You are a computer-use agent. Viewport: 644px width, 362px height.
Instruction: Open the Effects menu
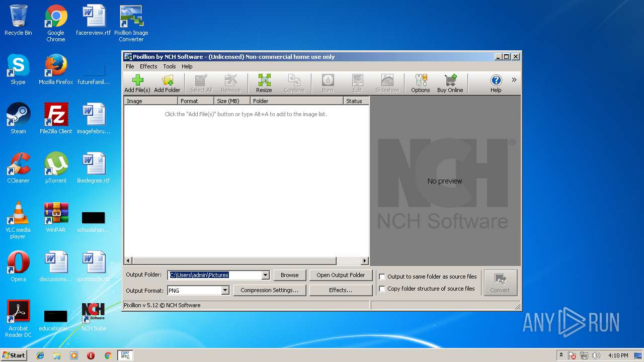(148, 66)
